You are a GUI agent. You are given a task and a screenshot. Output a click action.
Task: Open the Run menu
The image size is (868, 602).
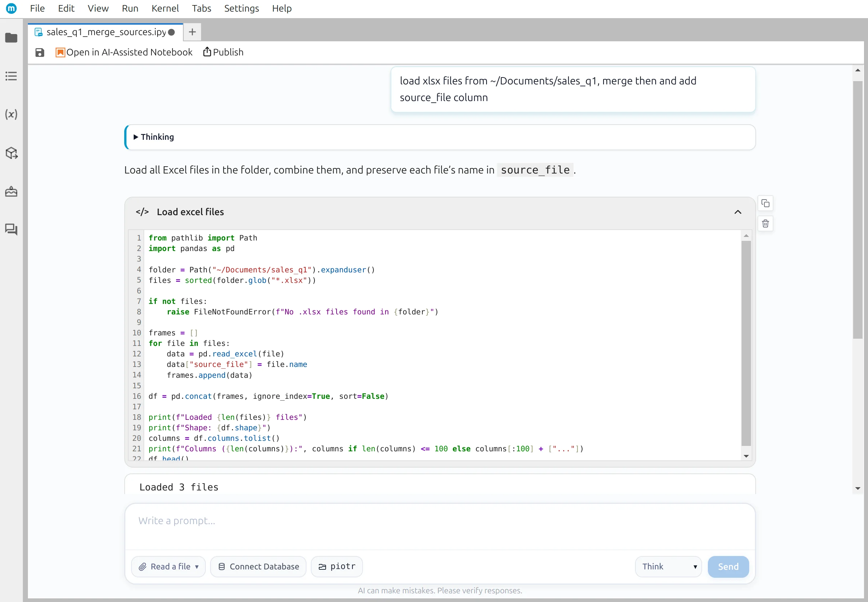pyautogui.click(x=130, y=8)
